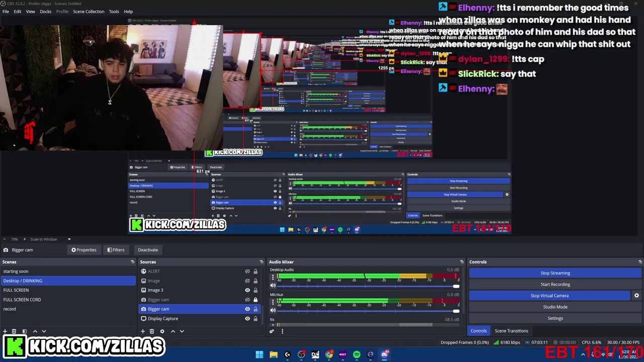Move source up with arrow icon
Screen dimensions: 644x362
173,331
